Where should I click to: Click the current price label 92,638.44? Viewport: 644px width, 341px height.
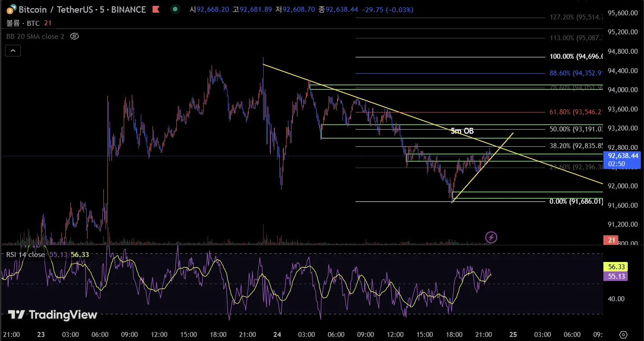[x=623, y=155]
